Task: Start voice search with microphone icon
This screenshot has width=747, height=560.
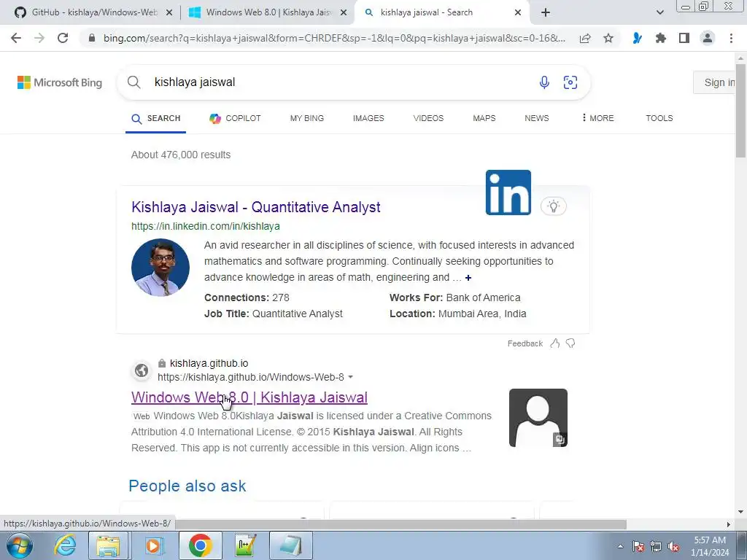Action: click(x=544, y=82)
